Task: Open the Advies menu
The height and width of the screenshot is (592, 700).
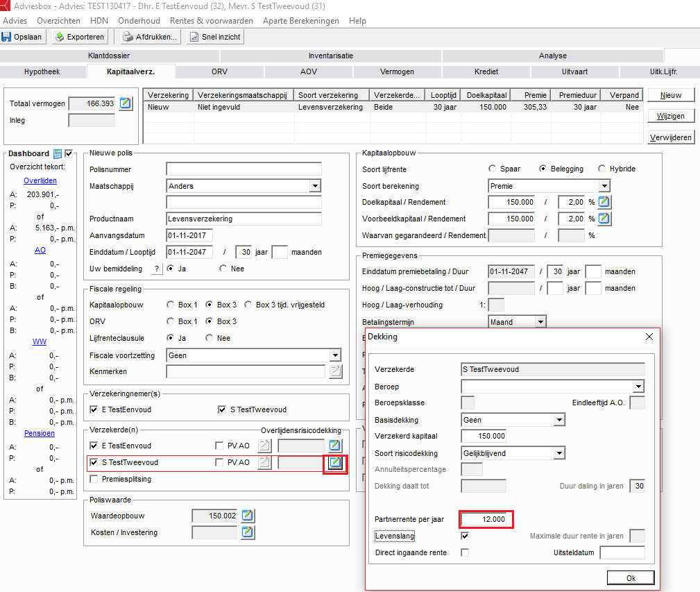Action: pyautogui.click(x=15, y=21)
